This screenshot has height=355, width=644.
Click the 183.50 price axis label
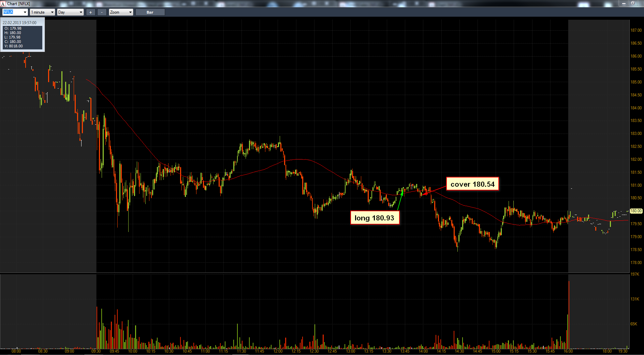pyautogui.click(x=636, y=121)
